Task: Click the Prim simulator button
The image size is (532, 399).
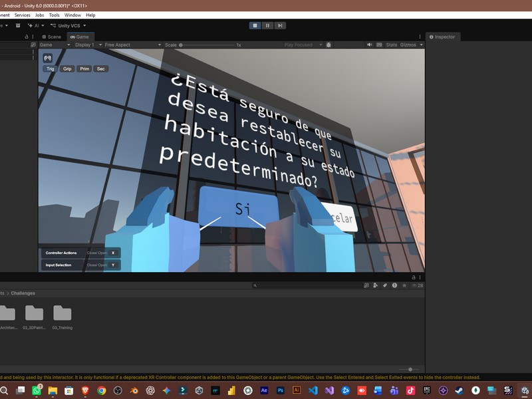Action: (x=84, y=68)
